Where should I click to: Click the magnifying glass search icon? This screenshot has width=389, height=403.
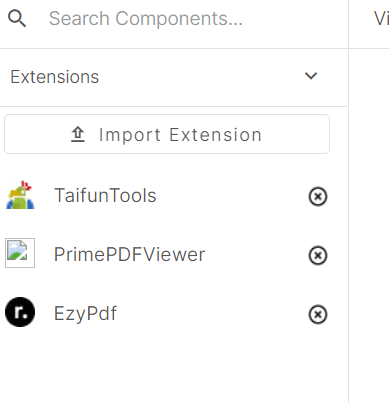coord(17,18)
